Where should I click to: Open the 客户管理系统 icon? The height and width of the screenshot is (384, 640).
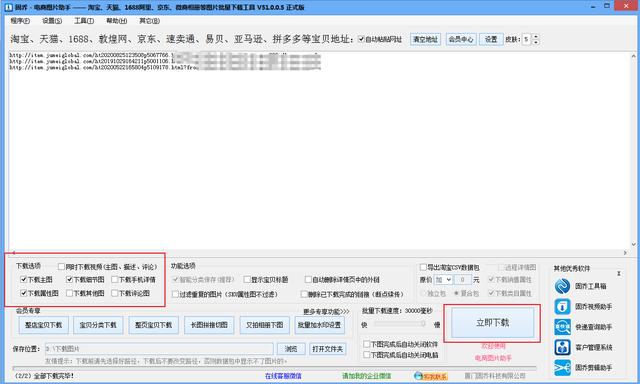pos(562,347)
